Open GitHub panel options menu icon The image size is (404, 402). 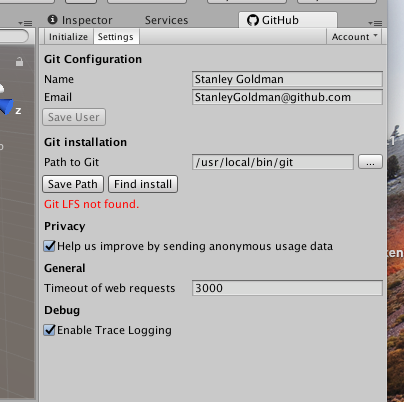coord(375,23)
